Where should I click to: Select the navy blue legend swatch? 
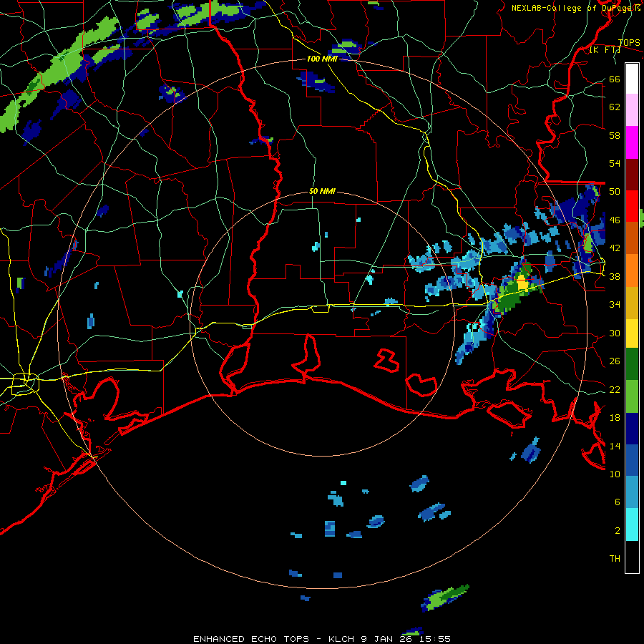click(x=632, y=429)
